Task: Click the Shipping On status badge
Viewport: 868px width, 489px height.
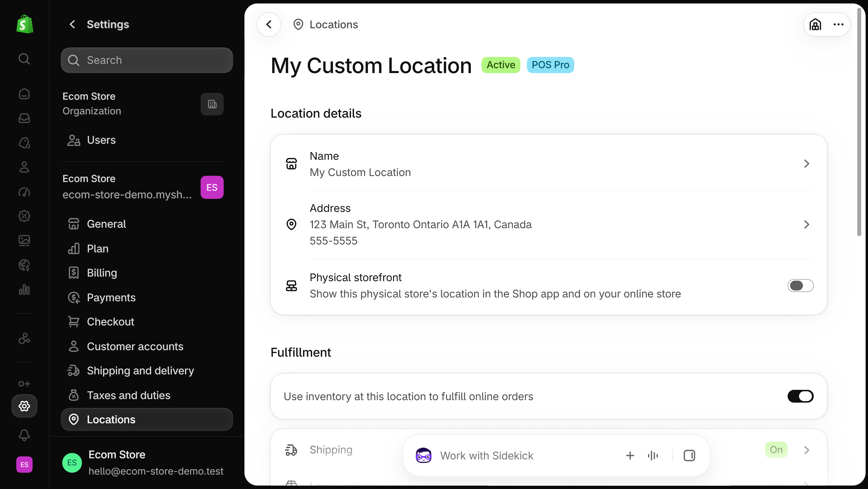Action: (x=776, y=450)
